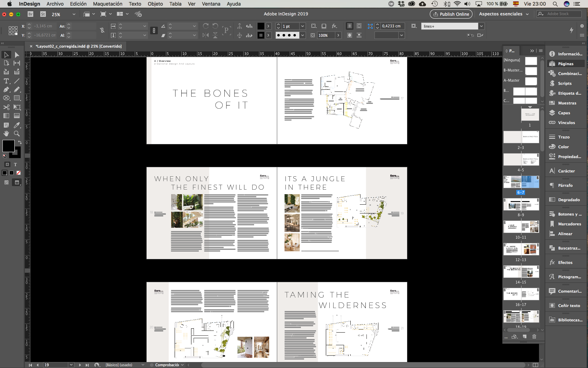Click the control bar black fill swatch
The image size is (588, 368).
point(261,26)
